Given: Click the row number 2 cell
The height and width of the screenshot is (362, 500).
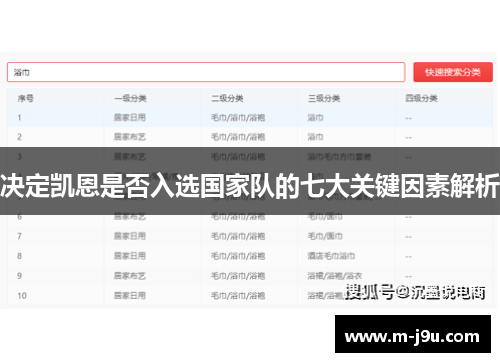Looking at the screenshot, I should (x=19, y=137).
